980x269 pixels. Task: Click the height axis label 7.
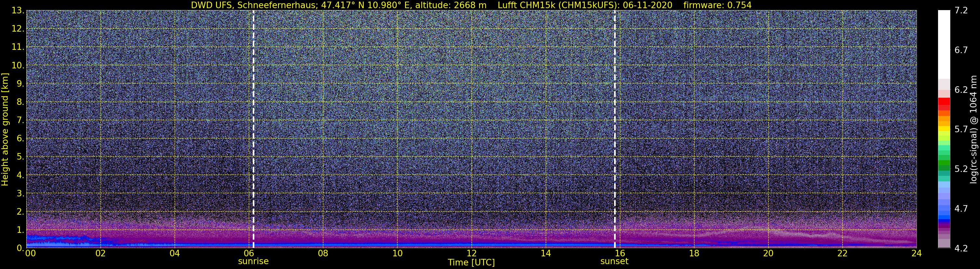pos(20,120)
